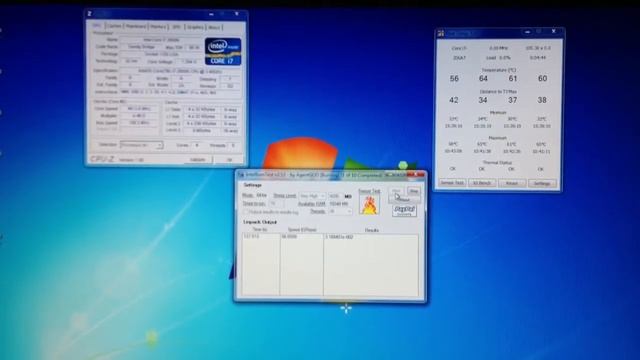Click the Settings button in Real Temp
This screenshot has width=640, height=360.
click(x=542, y=184)
